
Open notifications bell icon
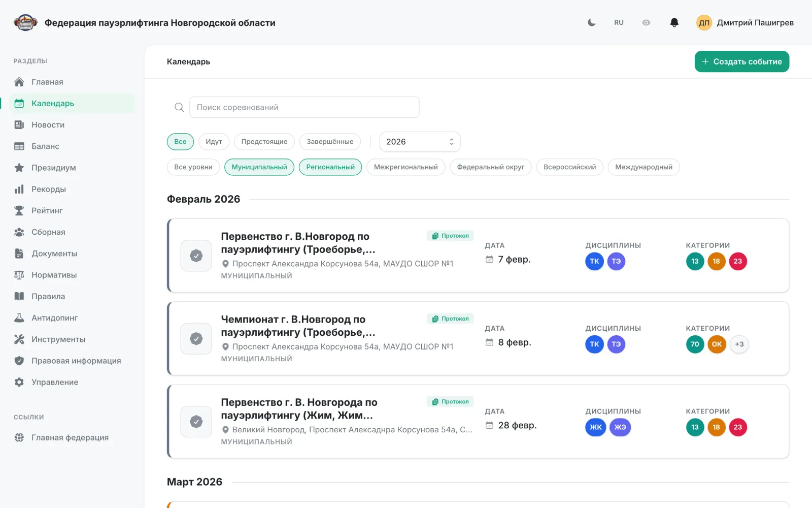click(x=674, y=22)
